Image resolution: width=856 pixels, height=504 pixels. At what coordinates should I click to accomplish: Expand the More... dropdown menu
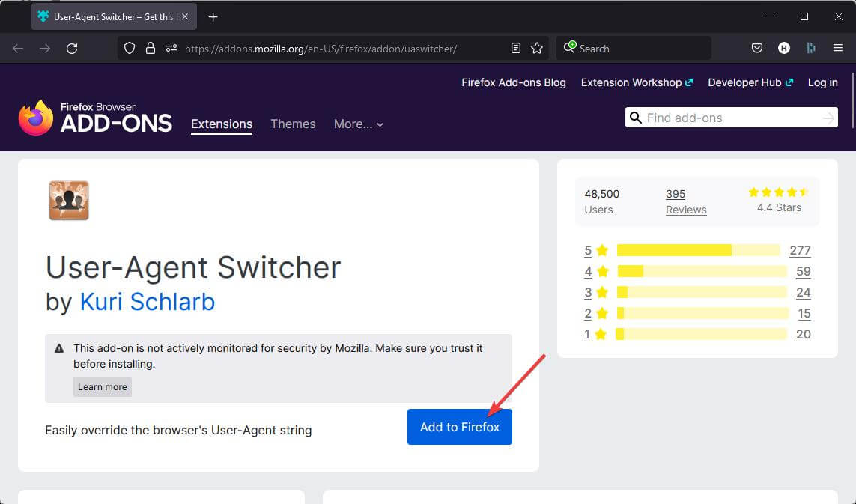pos(359,124)
